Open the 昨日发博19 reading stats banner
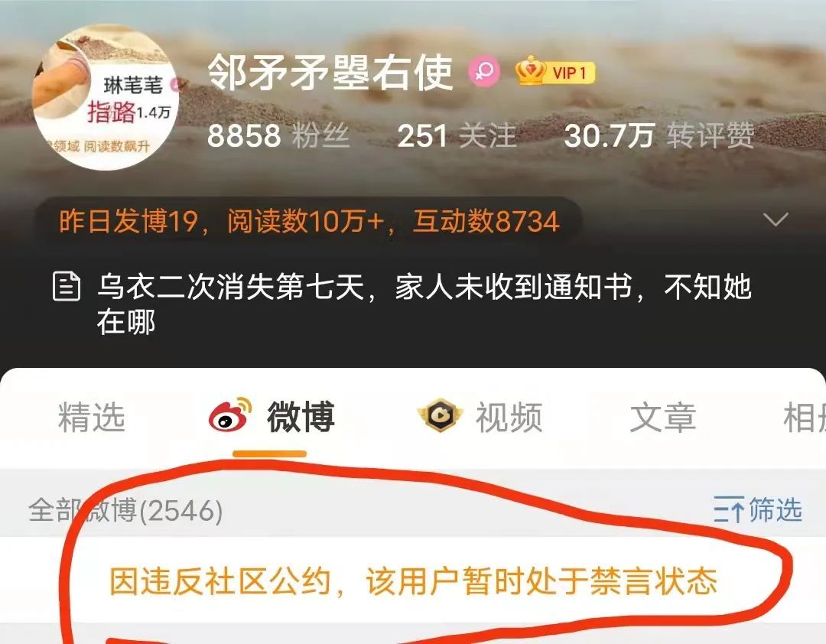826x644 pixels. click(309, 221)
